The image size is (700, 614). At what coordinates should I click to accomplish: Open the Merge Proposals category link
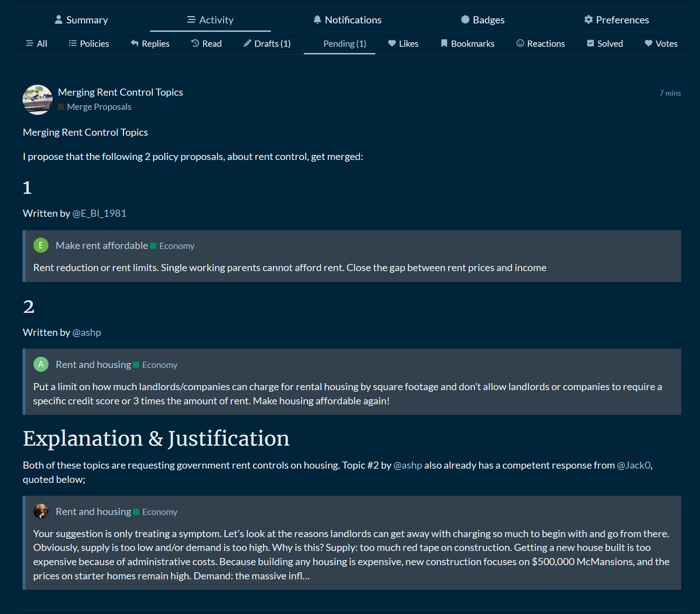pos(99,107)
